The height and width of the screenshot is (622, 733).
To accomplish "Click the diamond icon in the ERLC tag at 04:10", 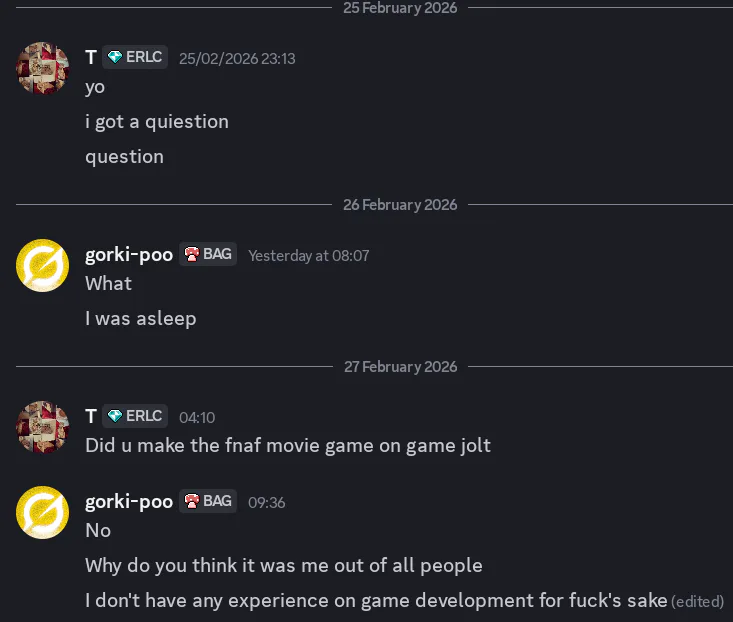I will point(115,416).
